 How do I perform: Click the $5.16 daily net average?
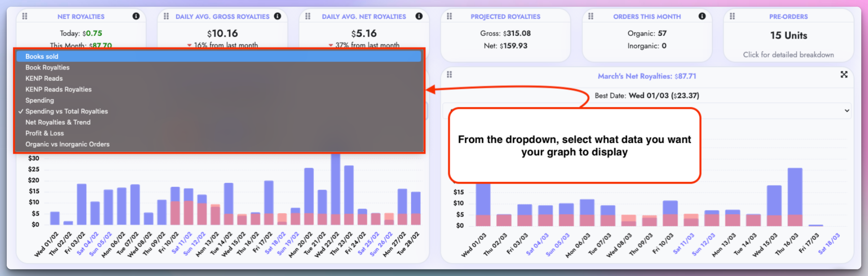(x=364, y=33)
